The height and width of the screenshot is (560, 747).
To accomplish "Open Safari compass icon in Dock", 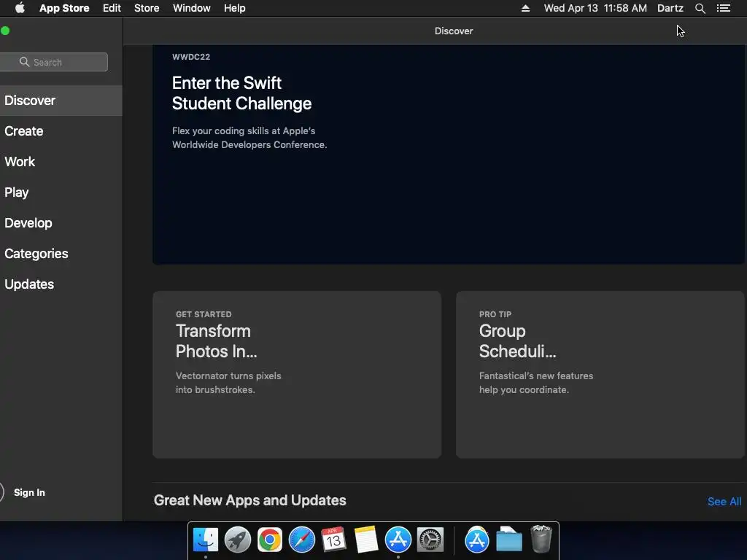I will [301, 540].
